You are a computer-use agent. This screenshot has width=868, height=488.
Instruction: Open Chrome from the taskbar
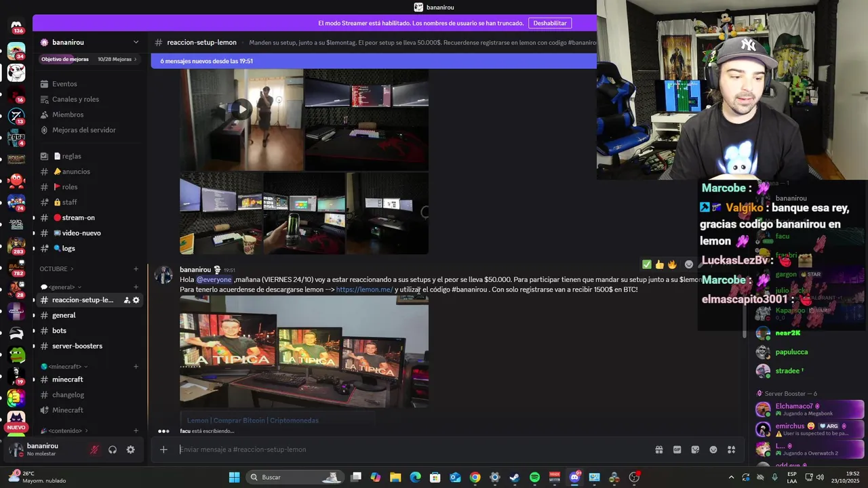click(475, 477)
